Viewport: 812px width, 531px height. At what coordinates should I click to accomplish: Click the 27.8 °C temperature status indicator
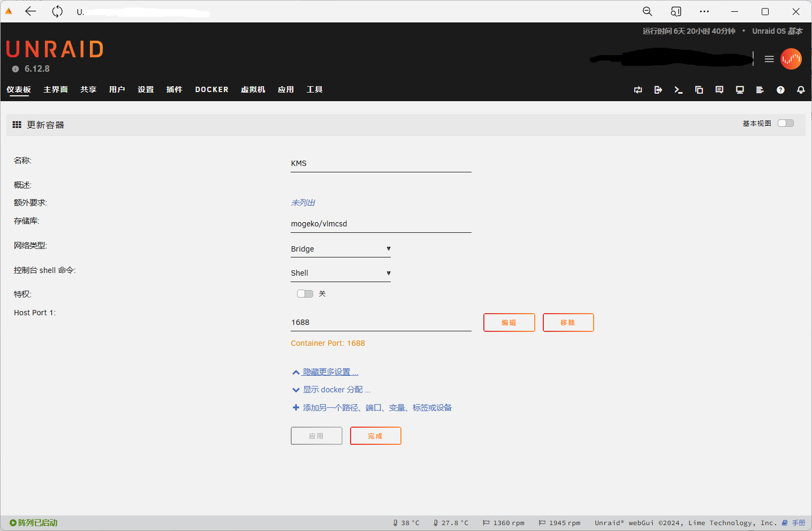pos(451,523)
